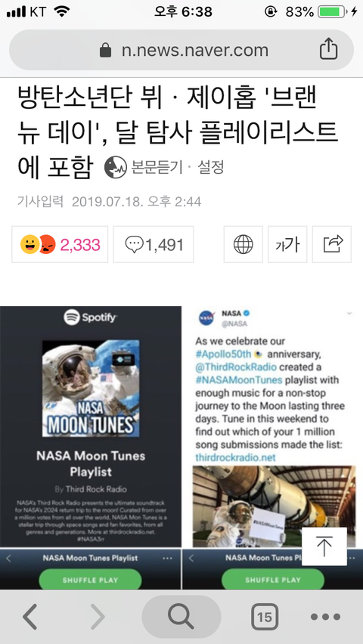Screen dimensions: 363x644
Task: Open 설정 settings link beside 본문듣기
Action: coord(211,167)
